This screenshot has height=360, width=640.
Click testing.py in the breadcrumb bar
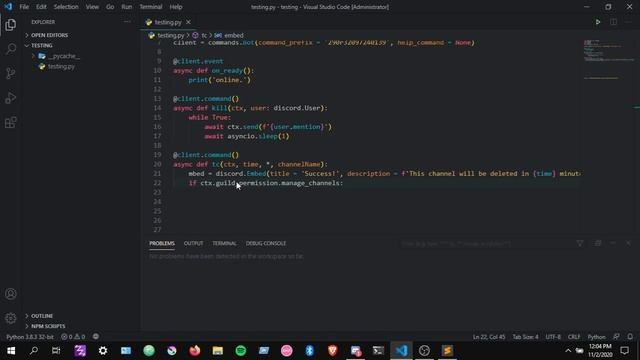pyautogui.click(x=170, y=36)
